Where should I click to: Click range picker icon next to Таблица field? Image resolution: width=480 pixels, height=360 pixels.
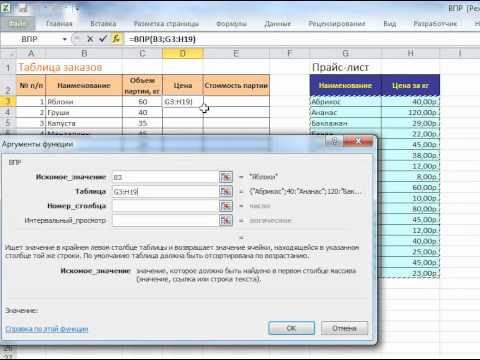pyautogui.click(x=226, y=191)
